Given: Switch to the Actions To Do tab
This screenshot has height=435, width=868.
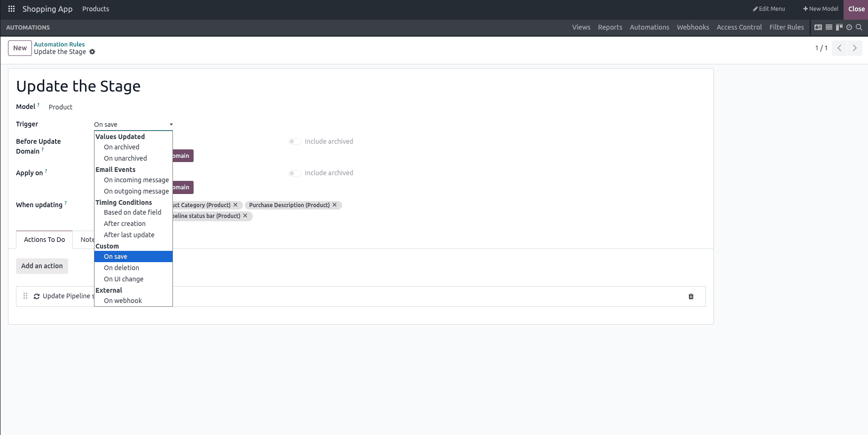Looking at the screenshot, I should click(x=45, y=240).
